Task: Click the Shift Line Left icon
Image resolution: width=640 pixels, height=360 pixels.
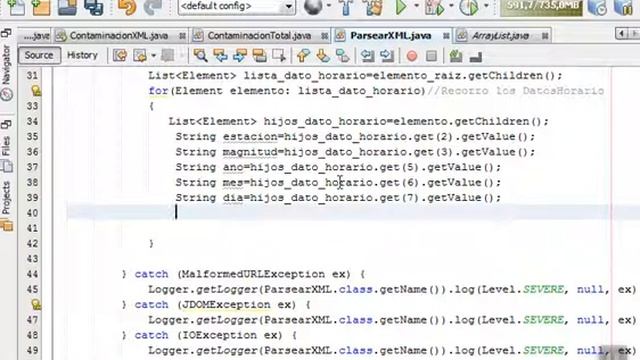Action: coord(367,56)
